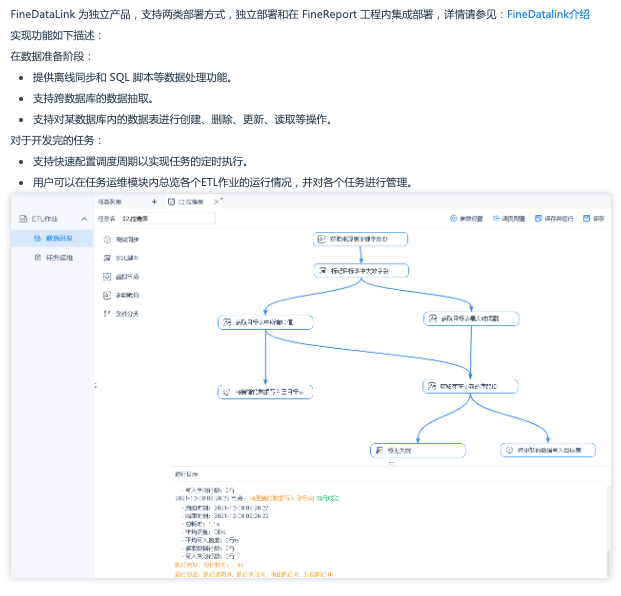Select the highlighted 数据开发 sidebar item

point(52,238)
